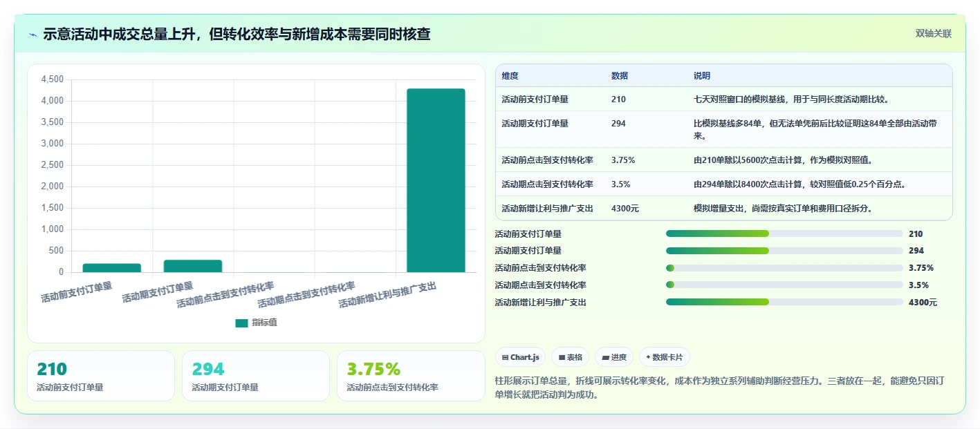The image size is (980, 429).
Task: Click the 4,500 y-axis label
Action: pos(53,79)
